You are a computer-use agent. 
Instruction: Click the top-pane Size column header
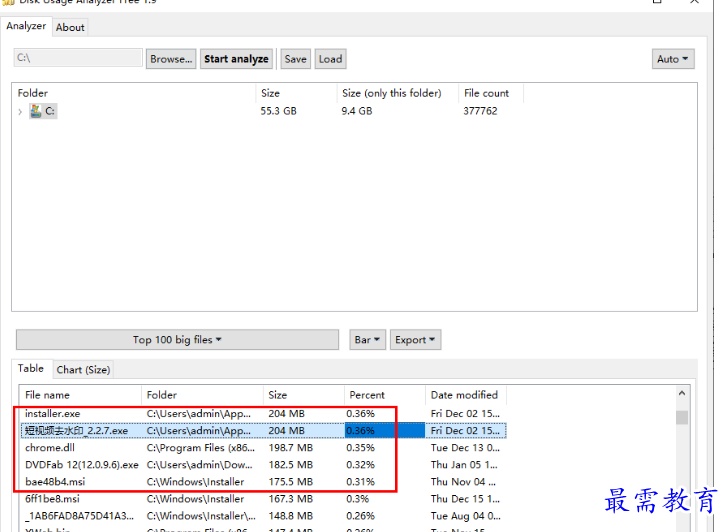click(x=296, y=93)
